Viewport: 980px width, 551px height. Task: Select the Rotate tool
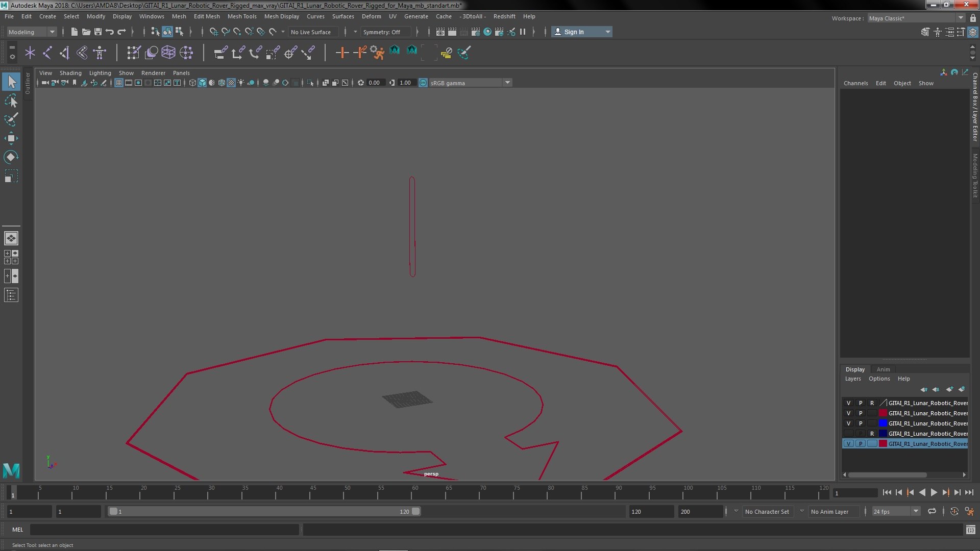(x=11, y=157)
